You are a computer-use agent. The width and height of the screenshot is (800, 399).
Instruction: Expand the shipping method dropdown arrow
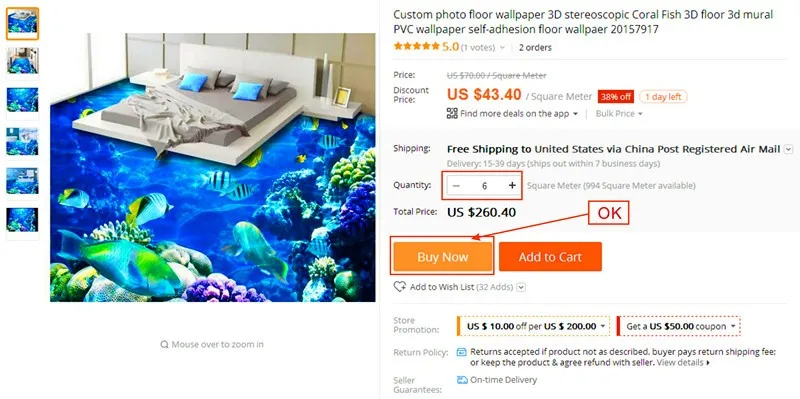[x=788, y=149]
